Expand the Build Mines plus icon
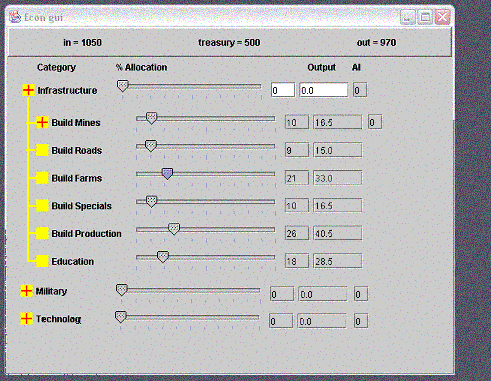The width and height of the screenshot is (491, 381). click(x=42, y=122)
